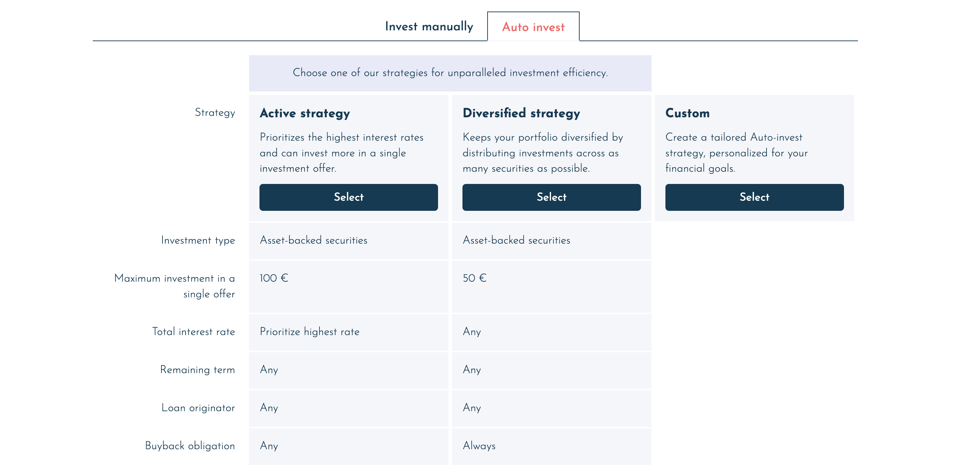Switch to the Invest manually tab
This screenshot has height=474, width=980.
point(429,27)
